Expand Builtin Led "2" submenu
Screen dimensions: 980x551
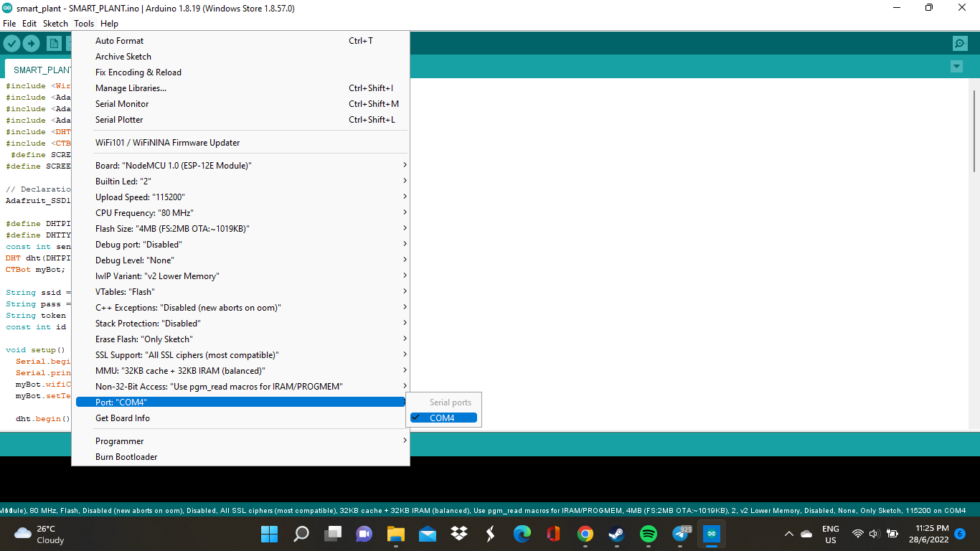(240, 182)
